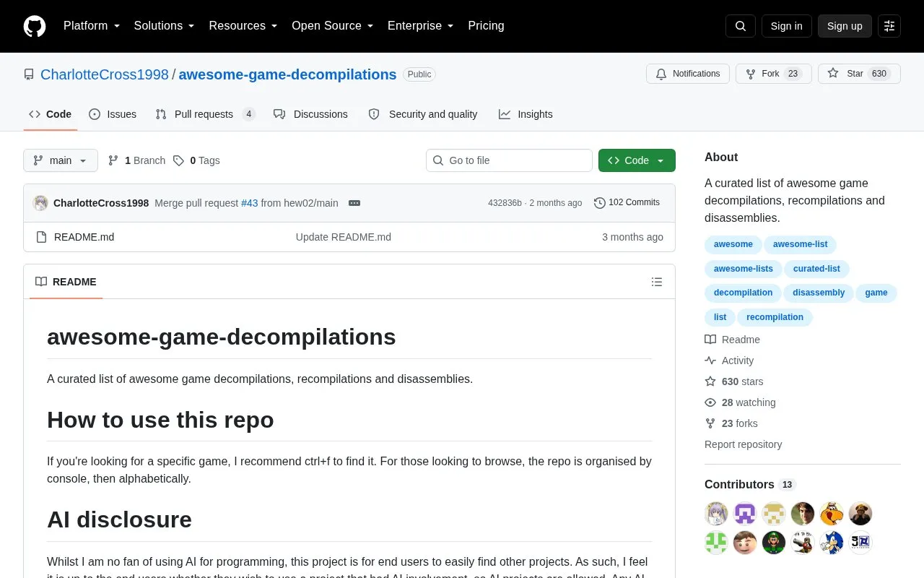View 630 stars stargazers
Viewport: 924px width, 578px height.
733,381
